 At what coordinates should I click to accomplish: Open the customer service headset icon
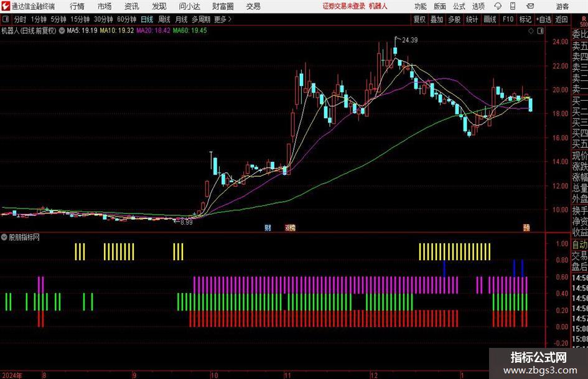point(498,6)
